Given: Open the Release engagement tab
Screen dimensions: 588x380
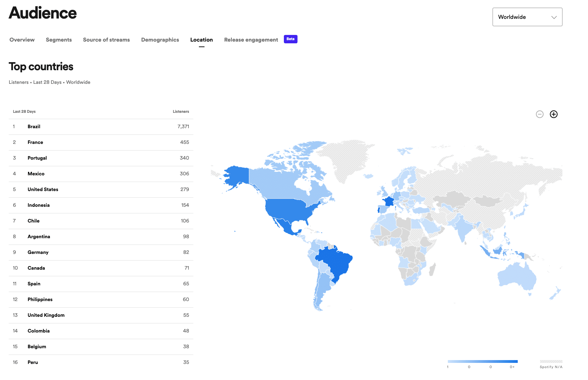Looking at the screenshot, I should point(251,40).
